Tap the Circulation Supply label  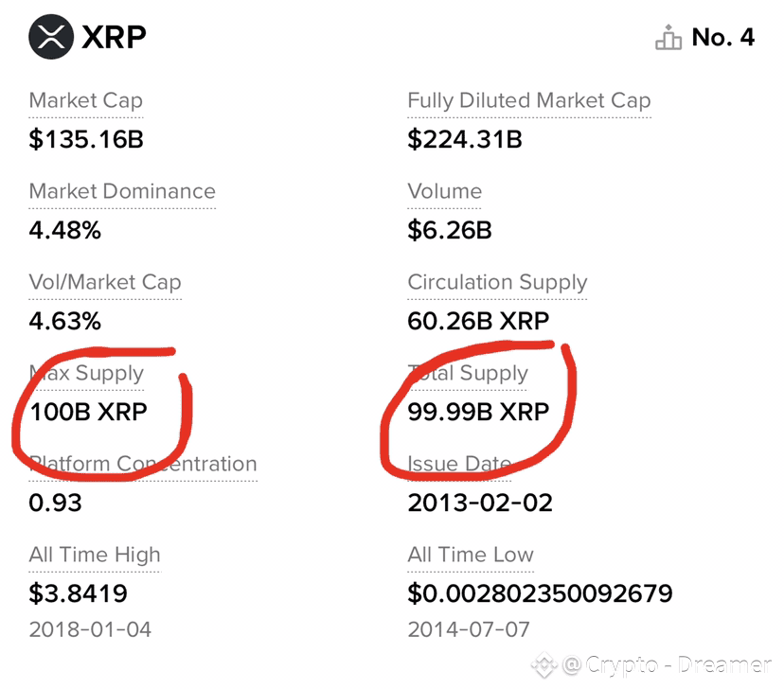coord(497,283)
